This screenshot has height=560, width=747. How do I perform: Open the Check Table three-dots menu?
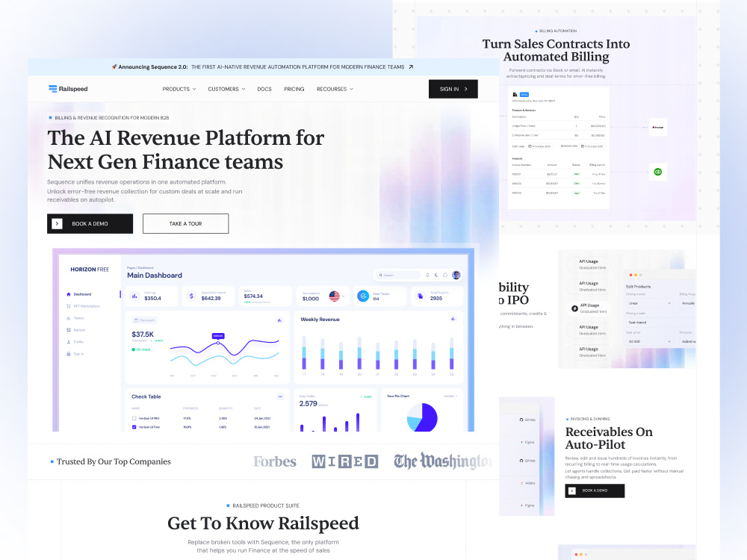click(280, 396)
